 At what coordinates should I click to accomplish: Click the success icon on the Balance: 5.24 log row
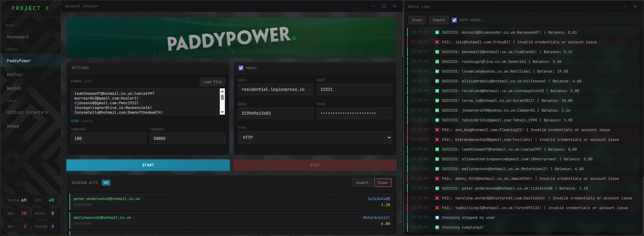437,52
